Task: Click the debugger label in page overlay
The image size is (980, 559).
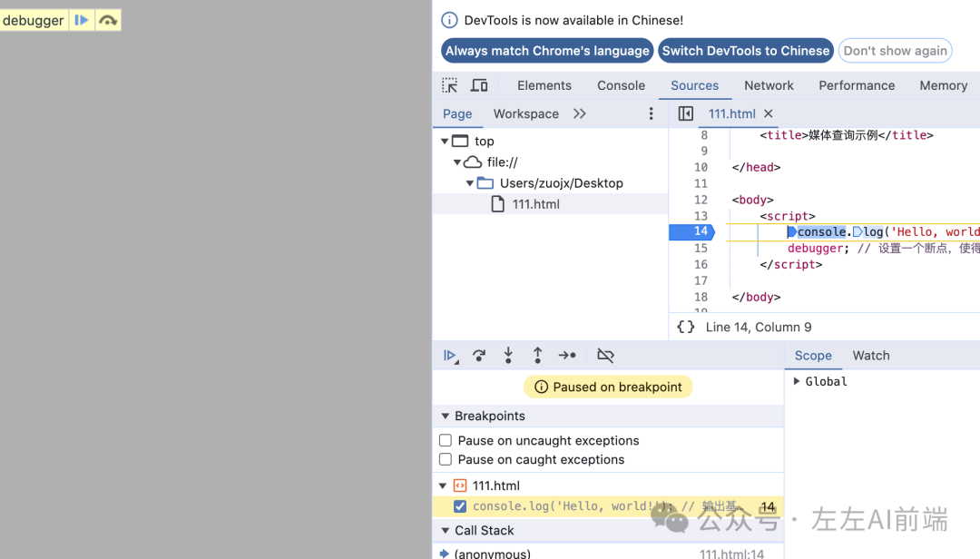Action: tap(34, 20)
